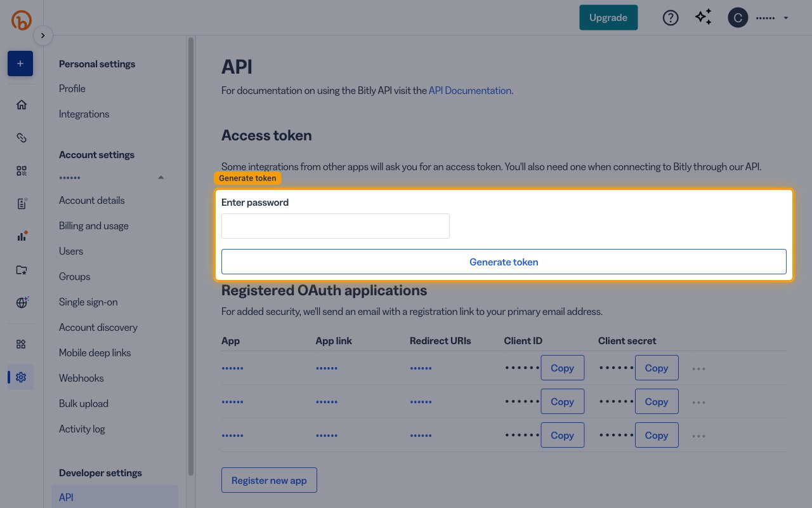This screenshot has width=812, height=508.
Task: Open Billing and usage
Action: [94, 225]
